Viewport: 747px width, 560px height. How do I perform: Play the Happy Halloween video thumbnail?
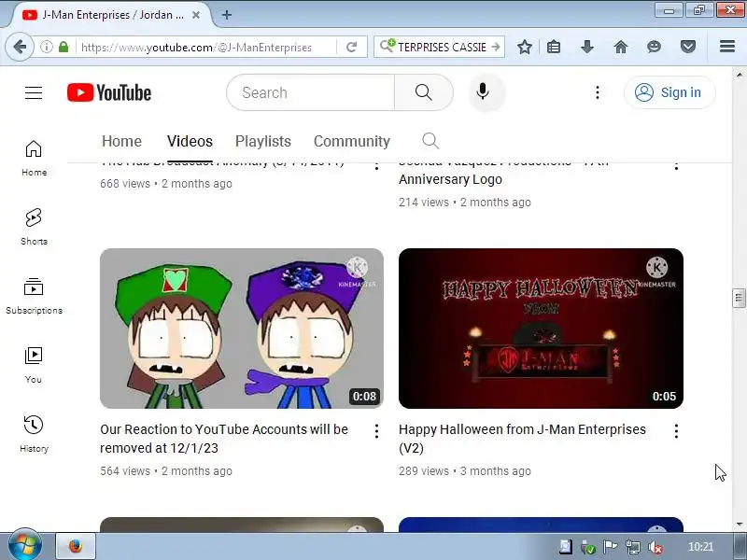click(541, 329)
